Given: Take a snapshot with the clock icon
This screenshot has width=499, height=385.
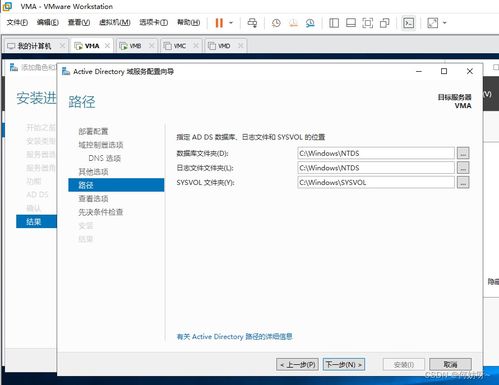Looking at the screenshot, I should pos(276,23).
